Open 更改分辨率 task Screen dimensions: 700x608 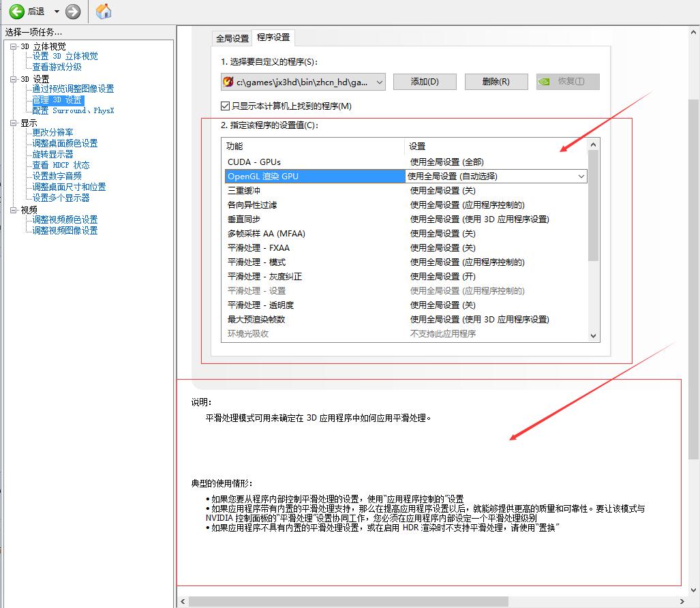(52, 133)
